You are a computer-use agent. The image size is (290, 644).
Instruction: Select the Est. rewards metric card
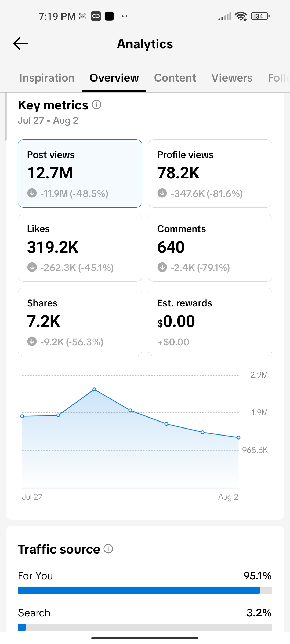pos(210,322)
